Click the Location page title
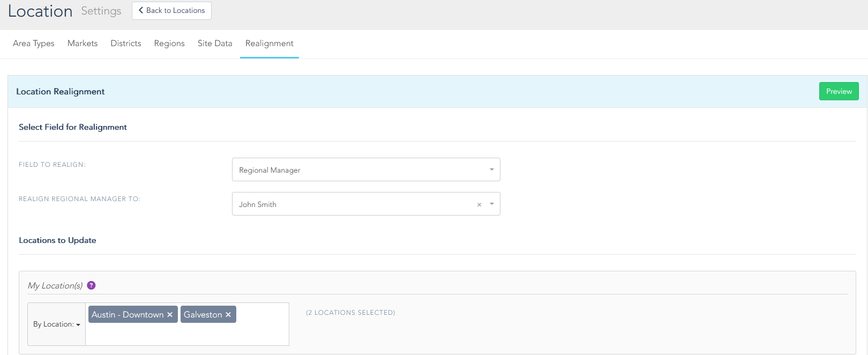Viewport: 868px width, 355px height. (x=40, y=11)
